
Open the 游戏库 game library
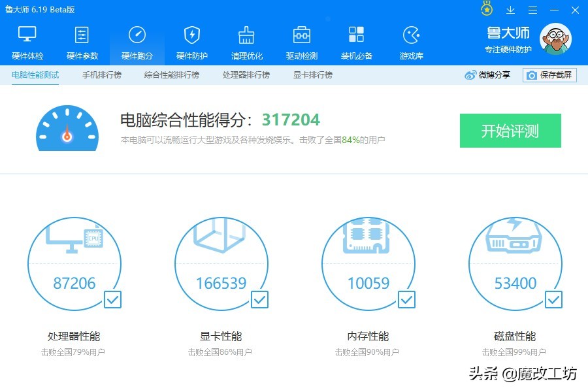tap(411, 41)
